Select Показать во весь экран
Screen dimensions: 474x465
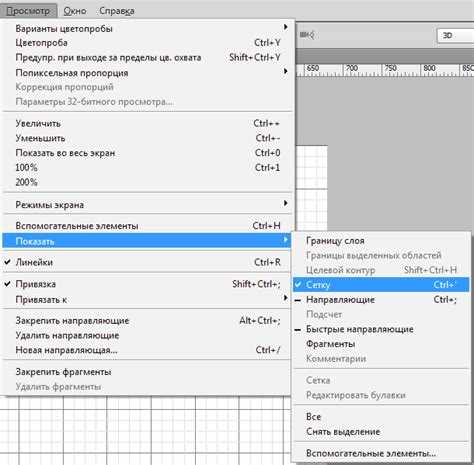(147, 153)
